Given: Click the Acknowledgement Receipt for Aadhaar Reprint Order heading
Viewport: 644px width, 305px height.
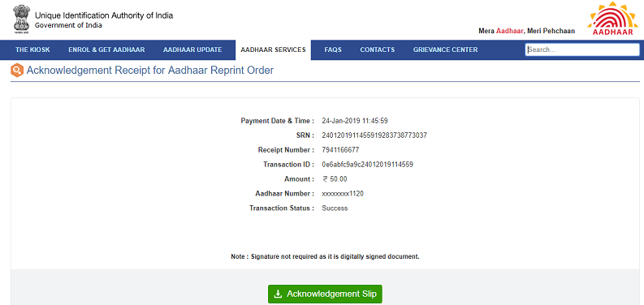Looking at the screenshot, I should [150, 71].
